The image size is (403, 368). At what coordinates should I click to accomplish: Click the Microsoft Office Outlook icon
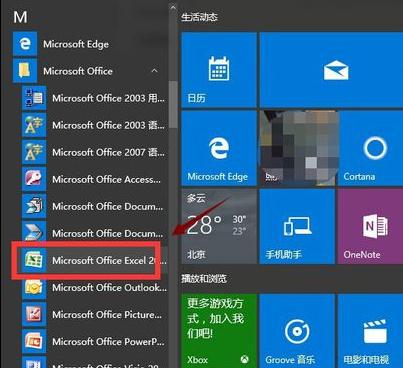34,287
